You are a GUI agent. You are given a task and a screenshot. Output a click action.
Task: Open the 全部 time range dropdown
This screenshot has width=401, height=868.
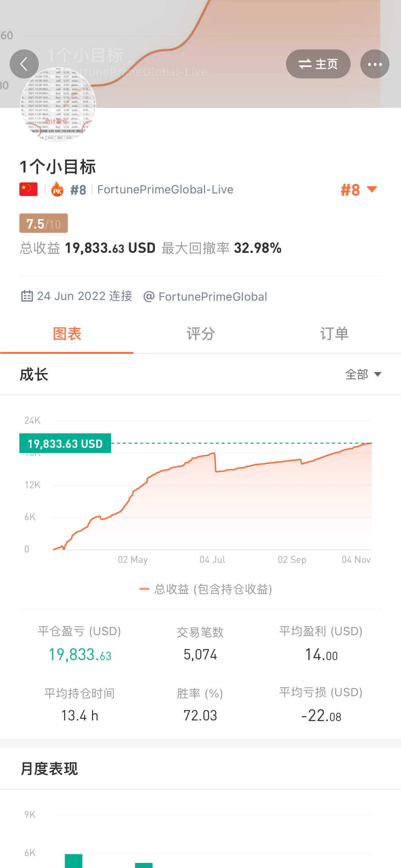(363, 374)
